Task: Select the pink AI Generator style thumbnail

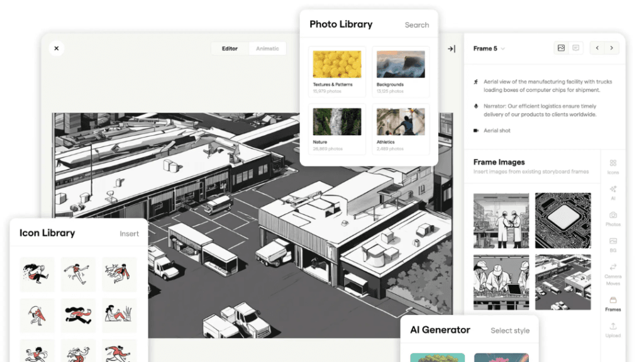Action: click(x=501, y=357)
